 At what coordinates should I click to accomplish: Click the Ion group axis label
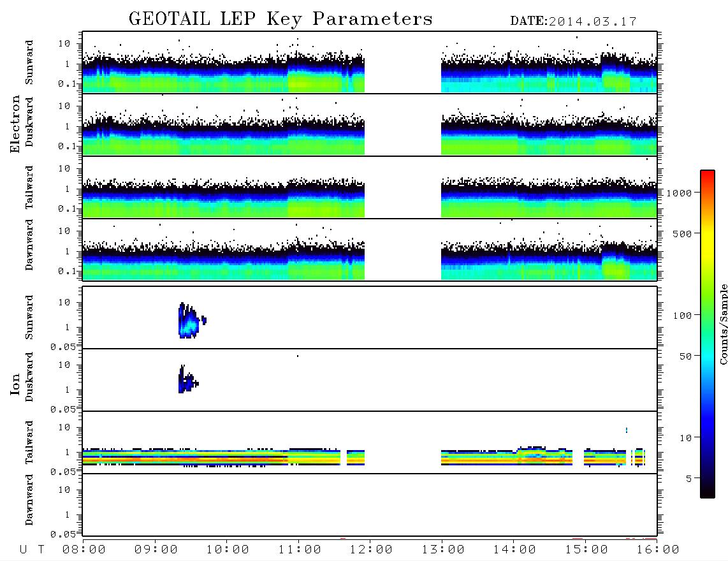pyautogui.click(x=15, y=384)
